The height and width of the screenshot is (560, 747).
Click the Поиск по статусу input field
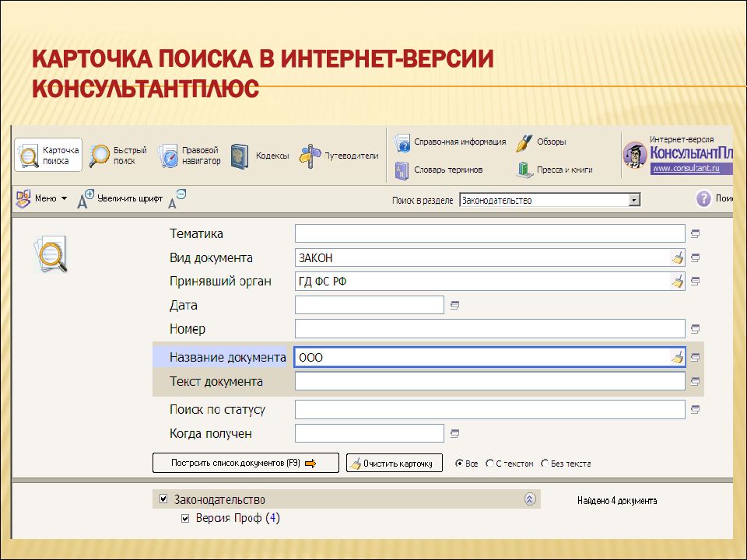[489, 410]
